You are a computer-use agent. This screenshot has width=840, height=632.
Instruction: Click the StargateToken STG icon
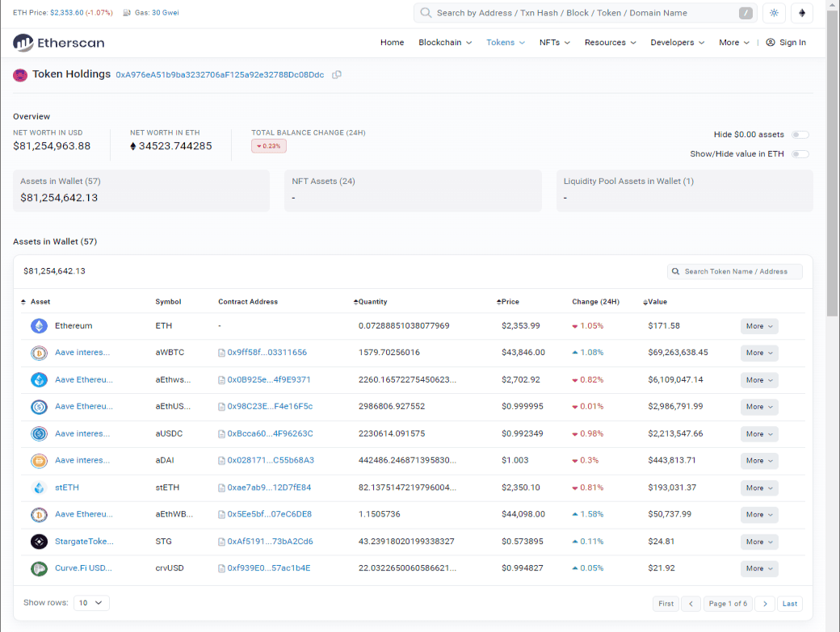[x=39, y=542]
